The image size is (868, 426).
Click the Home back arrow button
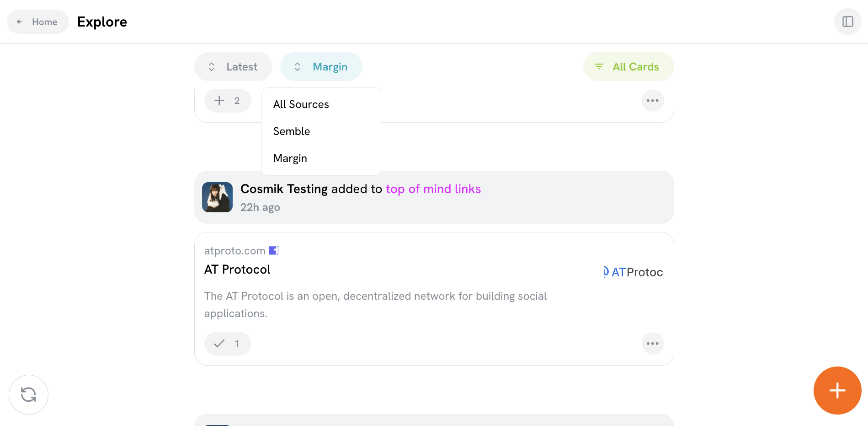[x=37, y=22]
